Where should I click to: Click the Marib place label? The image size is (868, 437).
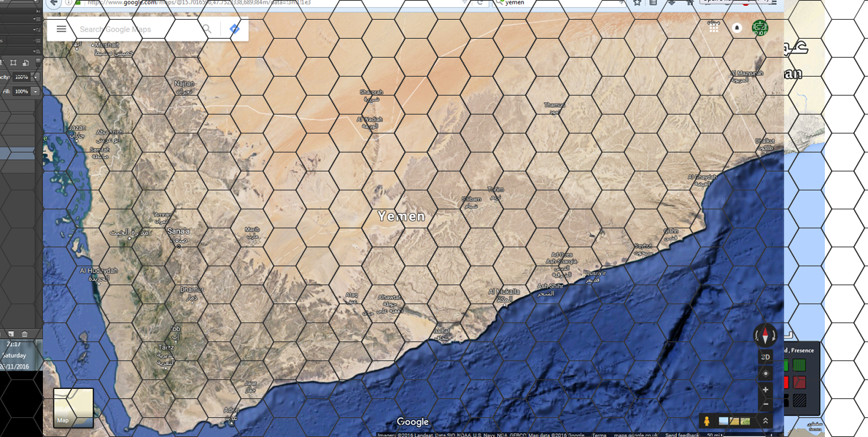coord(252,229)
